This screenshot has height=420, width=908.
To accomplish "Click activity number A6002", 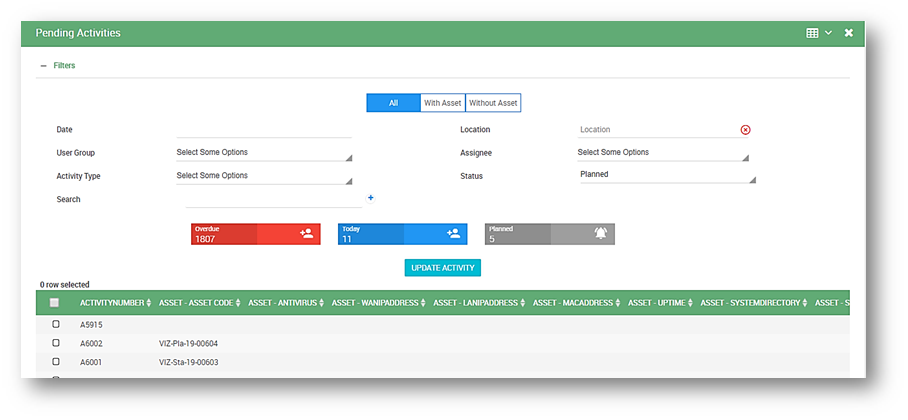I will coord(91,344).
